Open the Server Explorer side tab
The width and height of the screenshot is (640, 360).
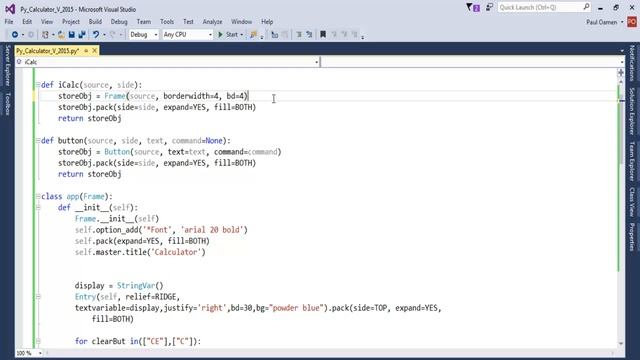coord(7,65)
